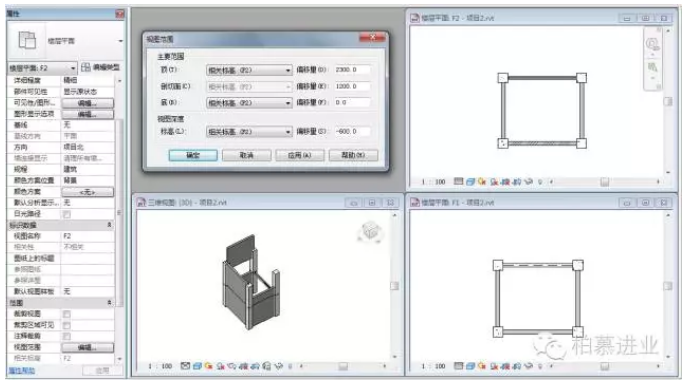Image resolution: width=692 pixels, height=386 pixels.
Task: Click Edit Type icon in Properties panel
Action: click(86, 67)
